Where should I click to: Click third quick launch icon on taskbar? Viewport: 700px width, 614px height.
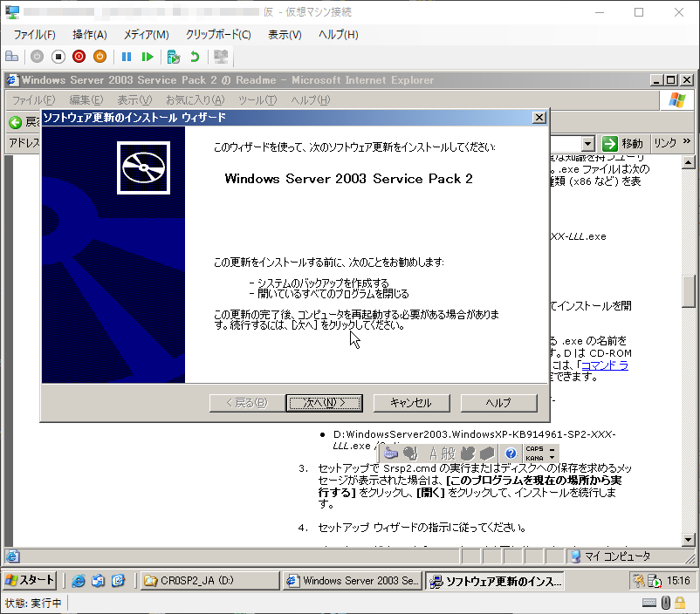point(118,581)
